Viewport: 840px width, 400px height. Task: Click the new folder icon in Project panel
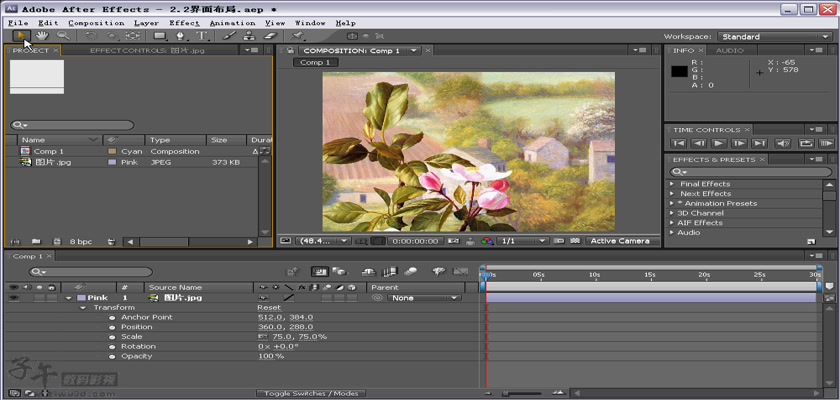pos(36,242)
